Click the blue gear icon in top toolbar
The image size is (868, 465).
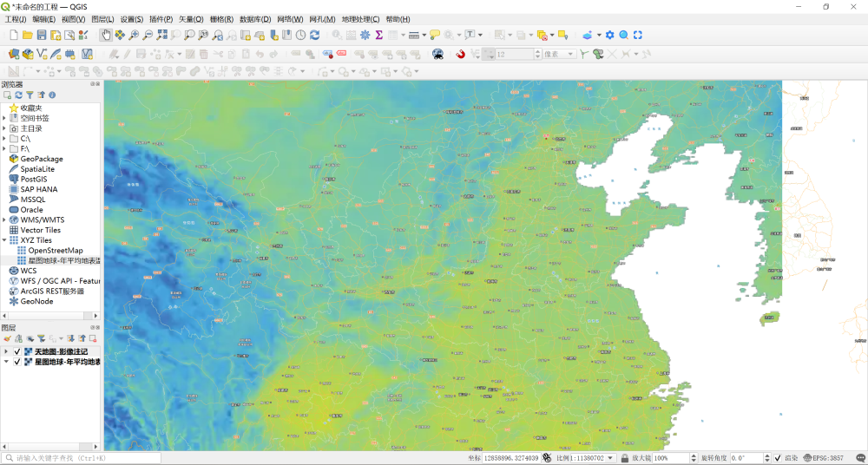tap(609, 35)
